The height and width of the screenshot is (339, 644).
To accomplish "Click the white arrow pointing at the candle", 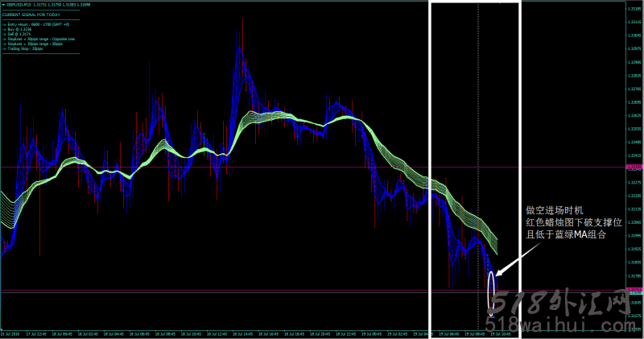I will [x=510, y=262].
